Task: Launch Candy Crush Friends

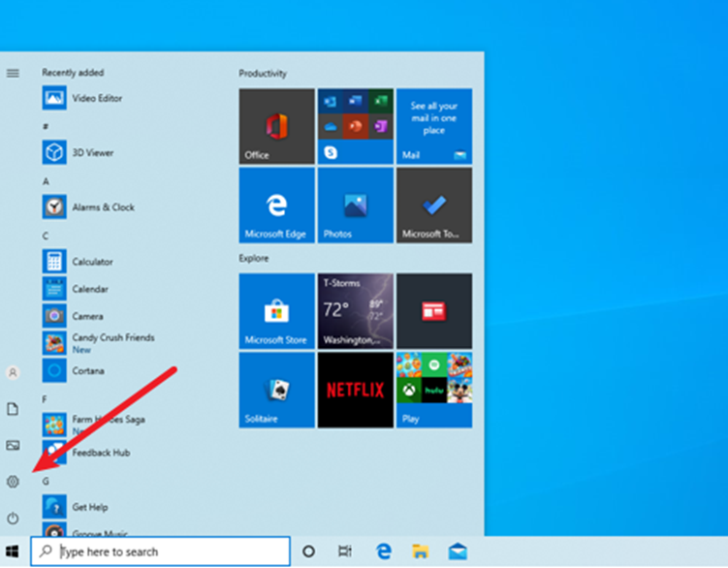Action: [99, 343]
